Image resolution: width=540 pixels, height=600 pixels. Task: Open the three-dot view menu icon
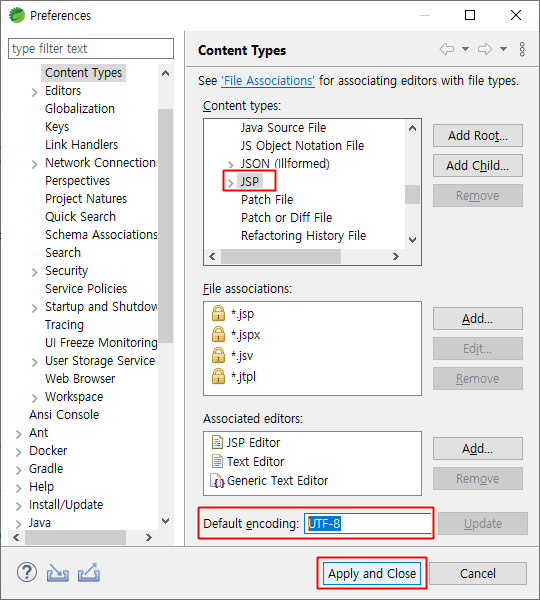point(522,49)
